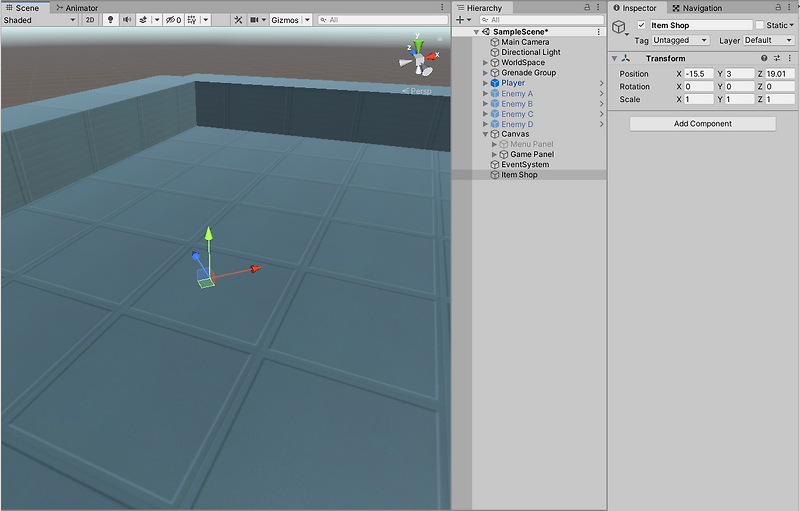
Task: Open Tag Untagged dropdown
Action: 680,40
